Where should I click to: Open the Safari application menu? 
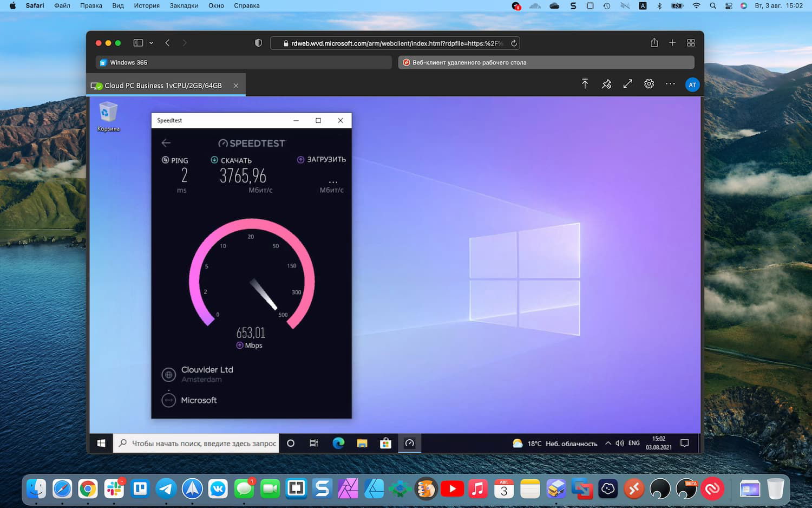click(x=35, y=5)
